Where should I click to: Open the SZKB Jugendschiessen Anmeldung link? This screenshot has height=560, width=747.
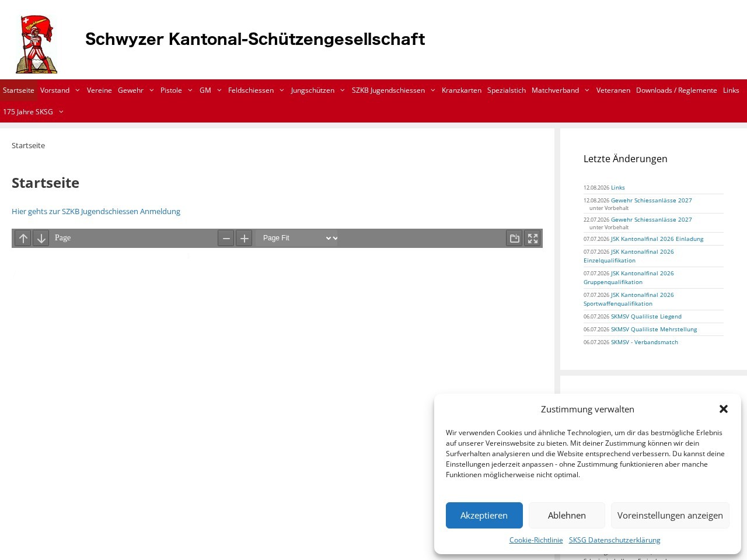pyautogui.click(x=96, y=211)
